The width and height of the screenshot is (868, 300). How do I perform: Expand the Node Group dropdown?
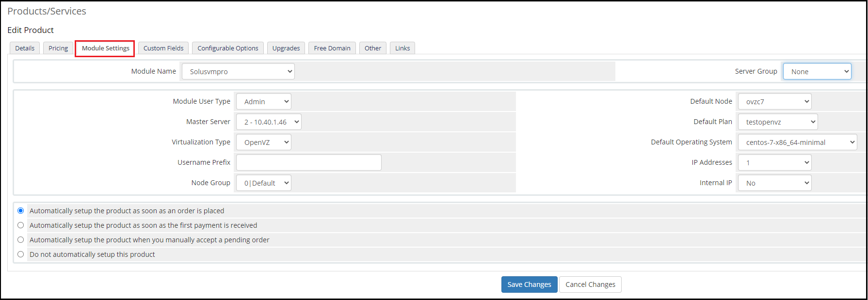263,183
